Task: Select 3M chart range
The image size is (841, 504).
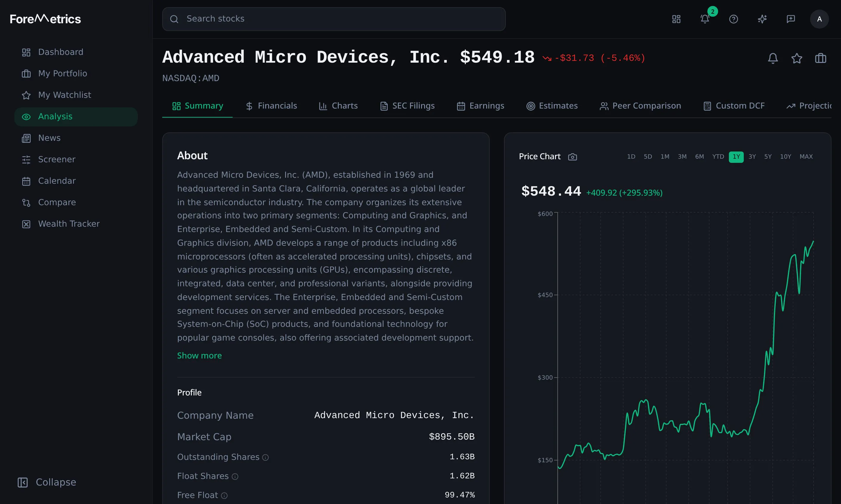Action: tap(682, 157)
